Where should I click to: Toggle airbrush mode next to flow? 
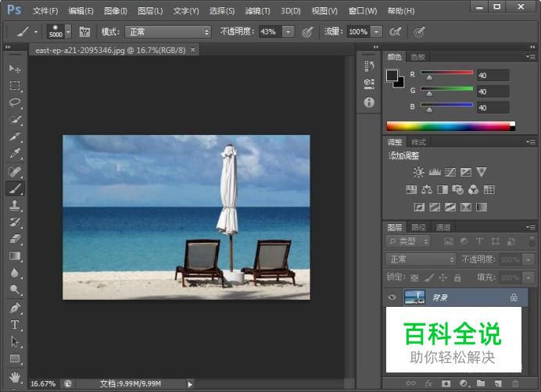point(396,32)
